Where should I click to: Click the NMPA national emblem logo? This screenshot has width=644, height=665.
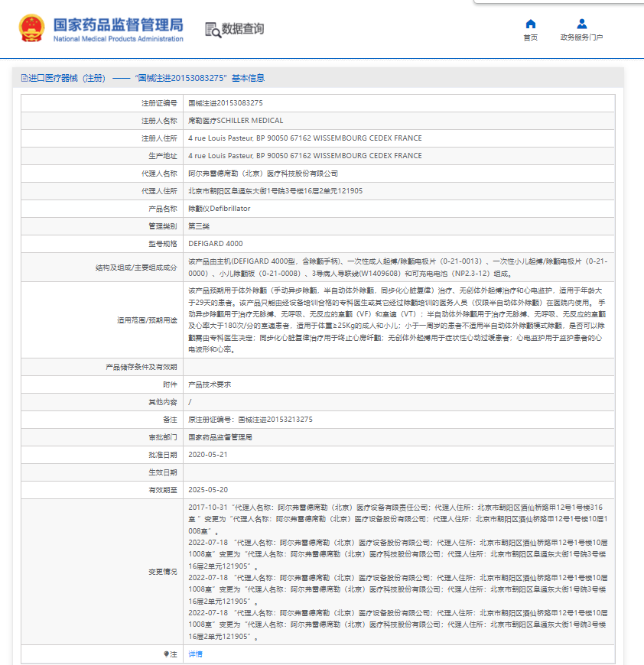tap(32, 28)
